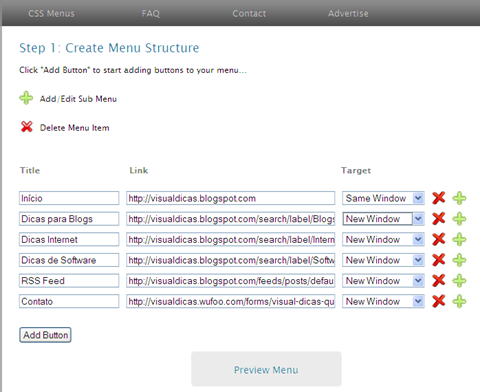Viewport: 480px width, 392px height.
Task: Edit the Dicas de Software title field
Action: coord(69,260)
